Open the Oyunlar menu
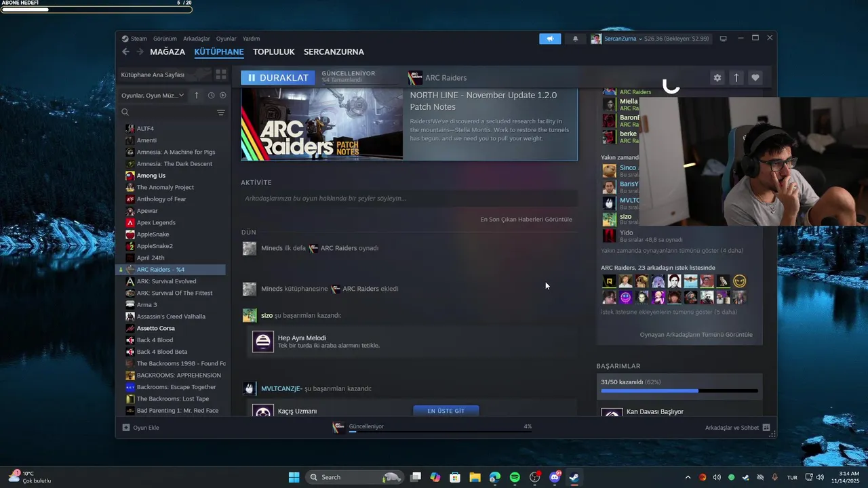 coord(226,39)
